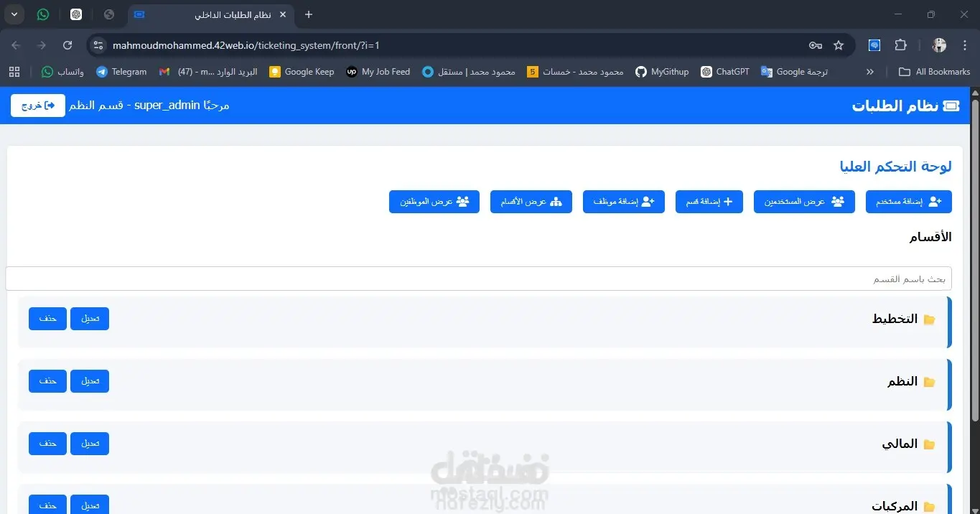Open the Chrome profile avatar

(939, 45)
